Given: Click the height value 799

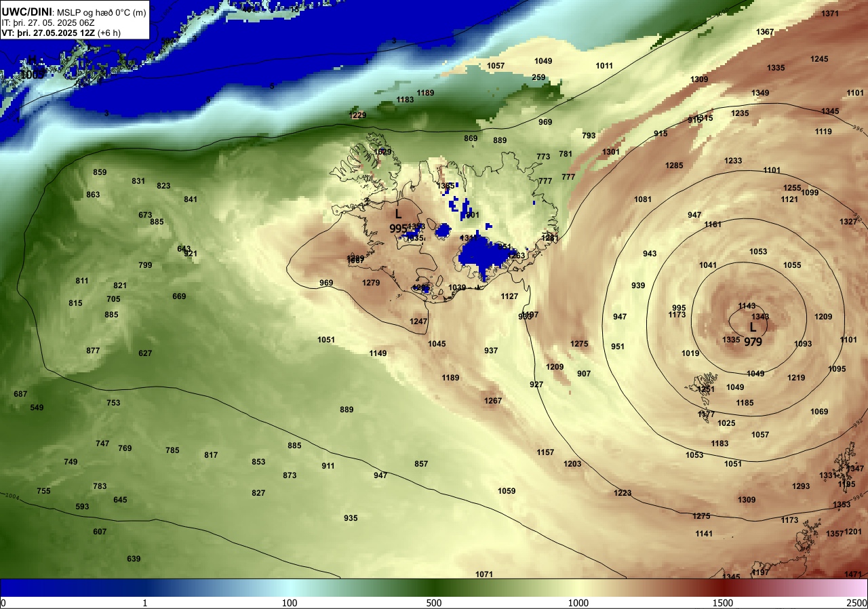Looking at the screenshot, I should click(x=145, y=265).
